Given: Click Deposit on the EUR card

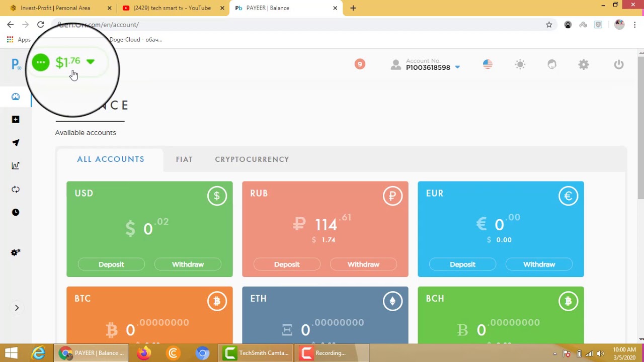Looking at the screenshot, I should (462, 264).
